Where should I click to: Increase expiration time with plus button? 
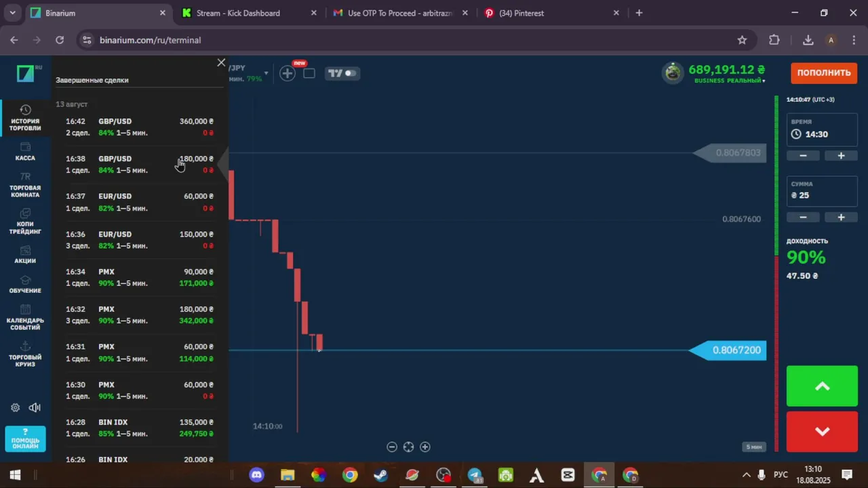pyautogui.click(x=841, y=156)
